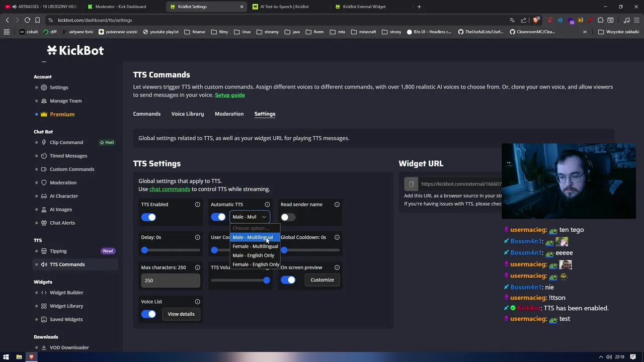Switch to Moderation tab
This screenshot has width=644, height=362.
[x=229, y=114]
